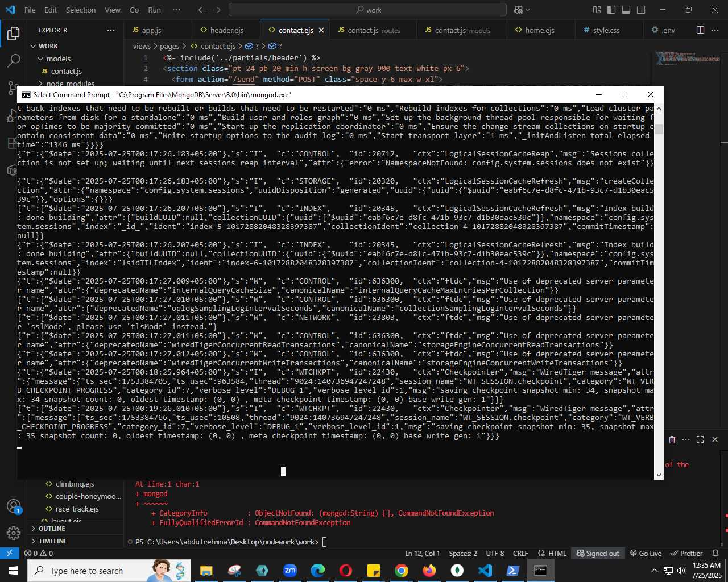Image resolution: width=728 pixels, height=582 pixels.
Task: Close the contact.ejs tab
Action: pyautogui.click(x=321, y=30)
